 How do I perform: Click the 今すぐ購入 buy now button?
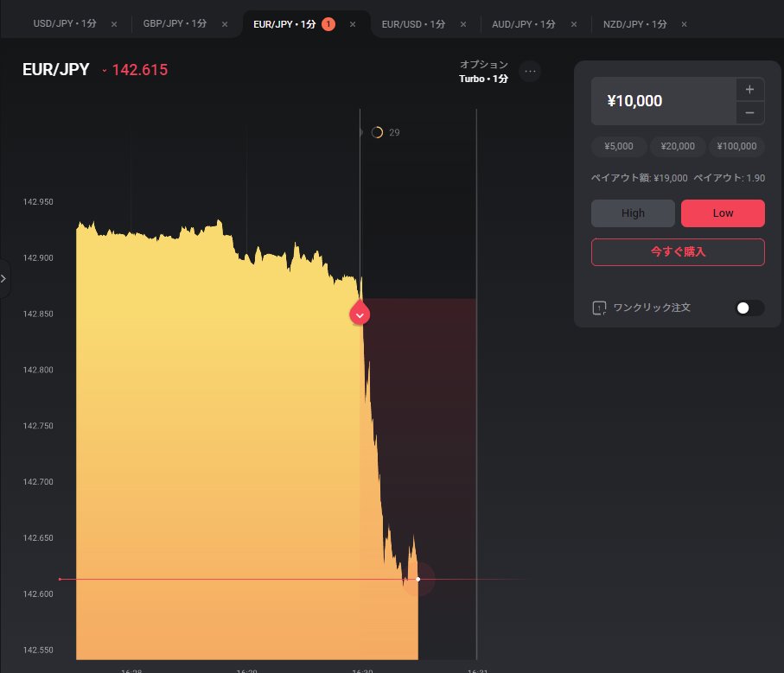point(678,251)
